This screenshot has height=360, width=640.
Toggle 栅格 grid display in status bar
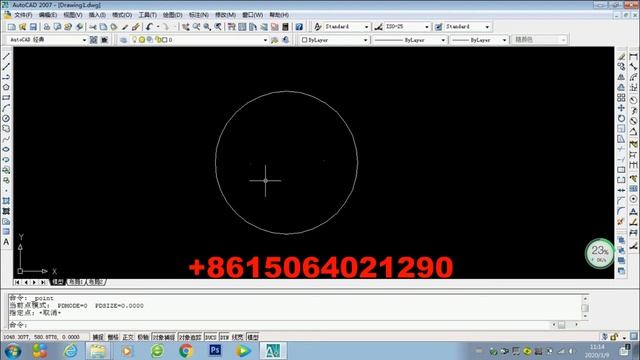(x=113, y=337)
